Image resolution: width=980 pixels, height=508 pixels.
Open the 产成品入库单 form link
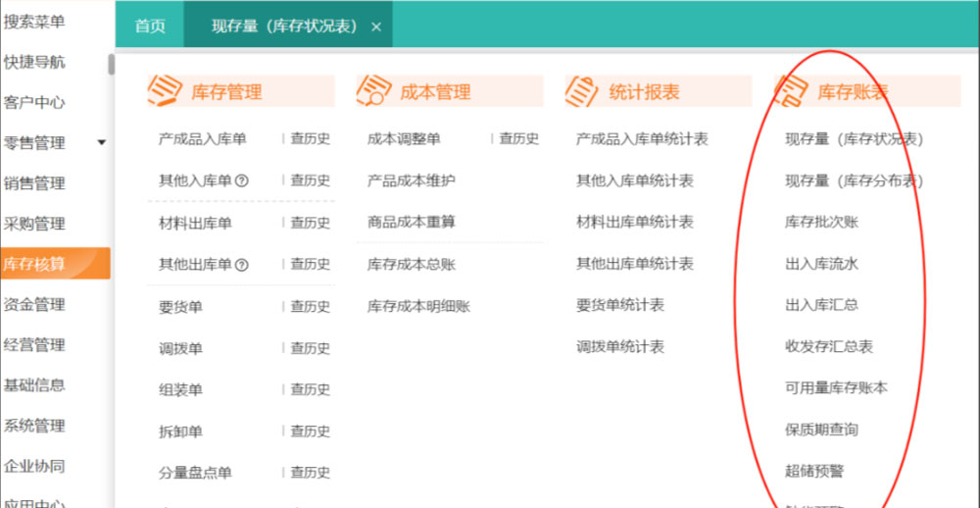pyautogui.click(x=202, y=139)
